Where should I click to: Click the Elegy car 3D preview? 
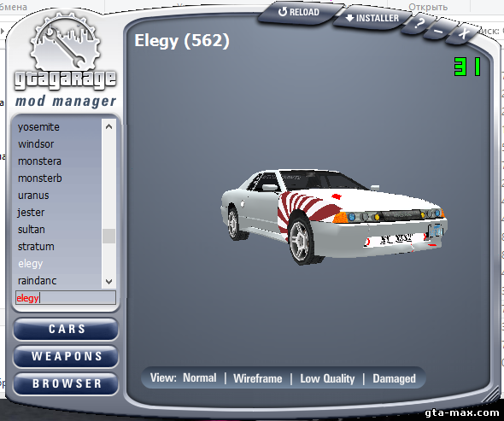pyautogui.click(x=333, y=215)
